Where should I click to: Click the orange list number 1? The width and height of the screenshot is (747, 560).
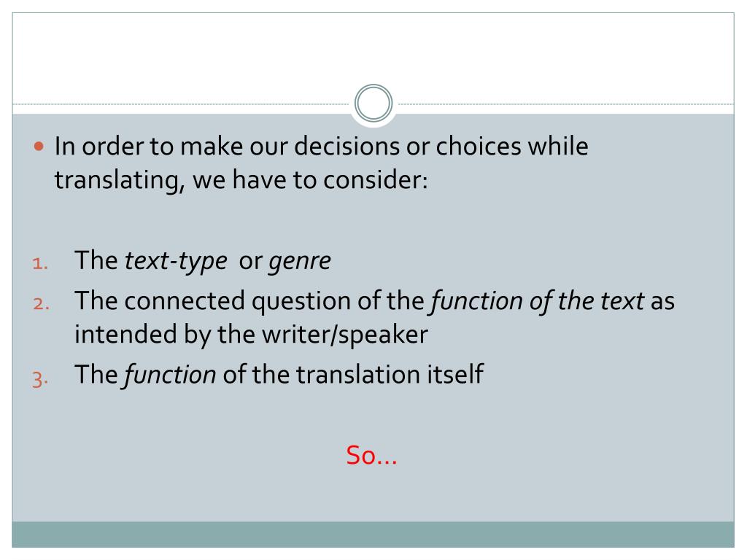click(x=41, y=264)
